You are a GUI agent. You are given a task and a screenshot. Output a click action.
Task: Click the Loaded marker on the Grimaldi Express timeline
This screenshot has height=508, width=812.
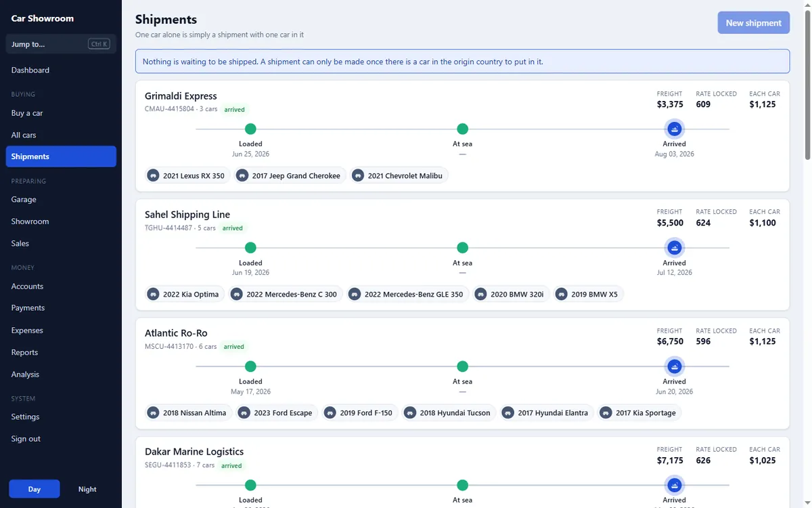coord(250,129)
